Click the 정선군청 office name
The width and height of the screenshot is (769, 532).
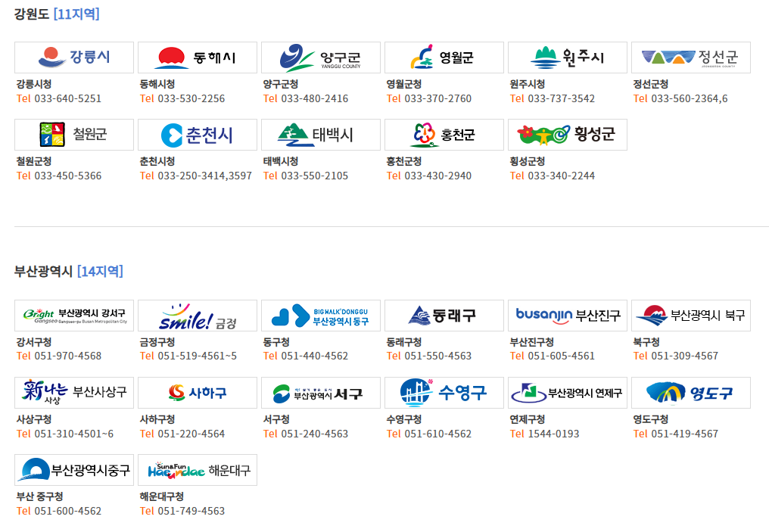[x=650, y=84]
